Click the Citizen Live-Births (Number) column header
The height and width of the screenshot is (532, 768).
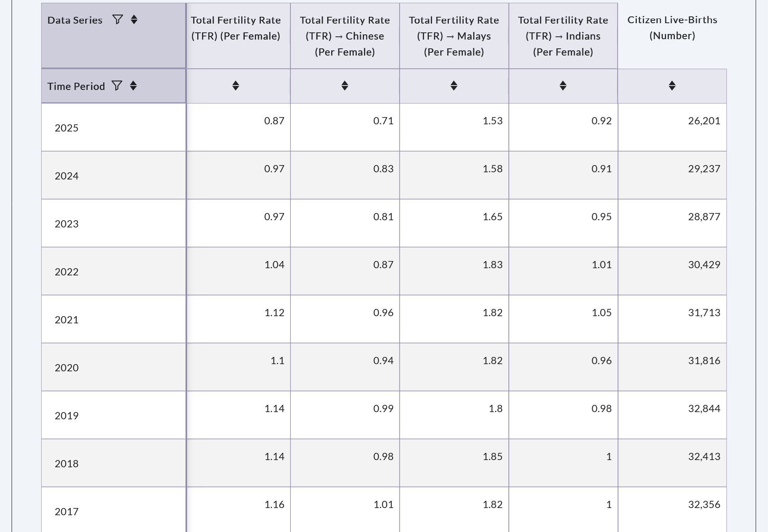[672, 28]
